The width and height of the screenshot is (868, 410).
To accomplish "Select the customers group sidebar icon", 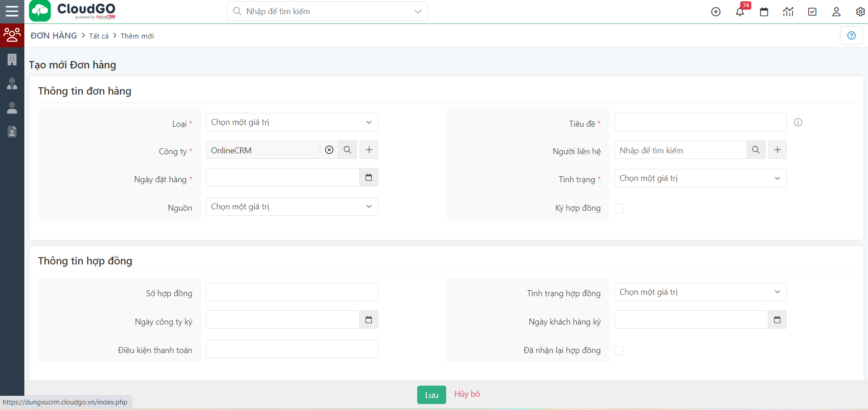I will [x=12, y=35].
